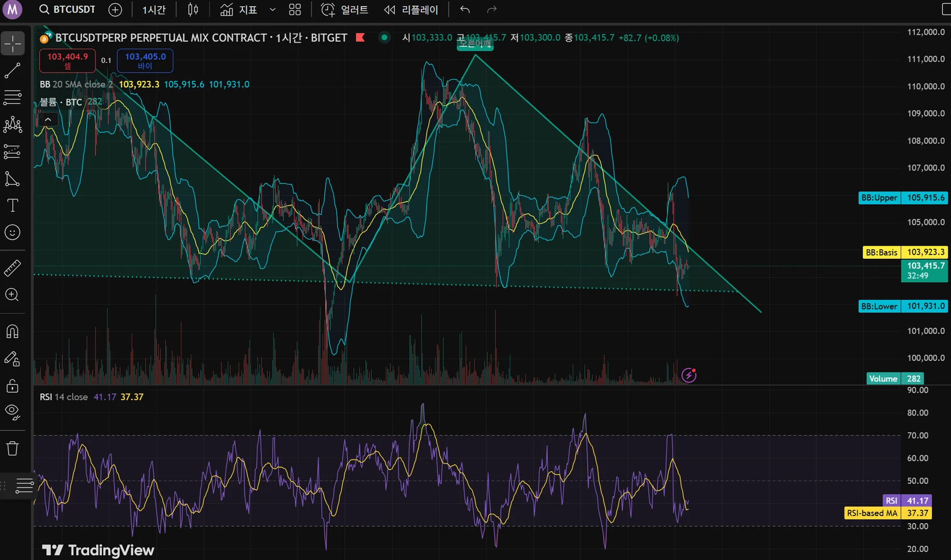Viewport: 951px width, 560px height.
Task: Open the BTCUSDT symbol search
Action: pos(67,10)
